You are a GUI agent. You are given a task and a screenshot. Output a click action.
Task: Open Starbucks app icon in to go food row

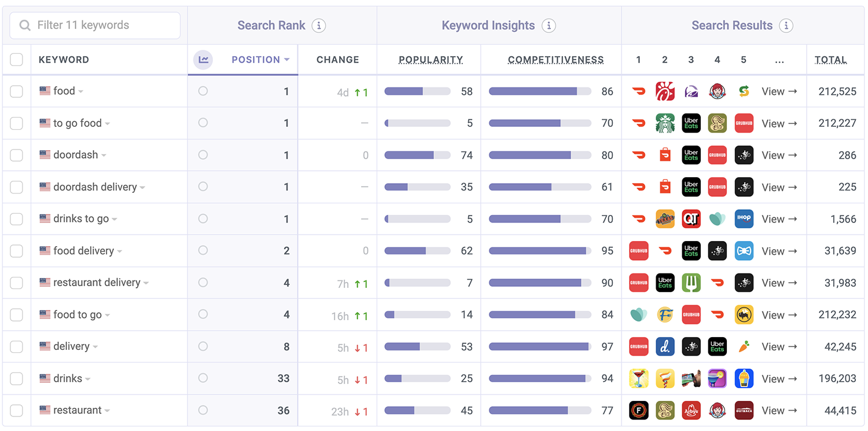click(x=665, y=123)
